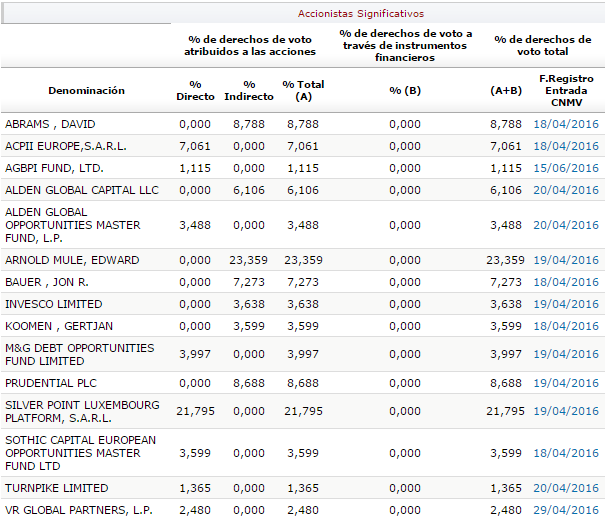Click SOTHIC CAPITAL EUROPEAN OPPORTUNITIES date link
The image size is (605, 519).
[566, 453]
